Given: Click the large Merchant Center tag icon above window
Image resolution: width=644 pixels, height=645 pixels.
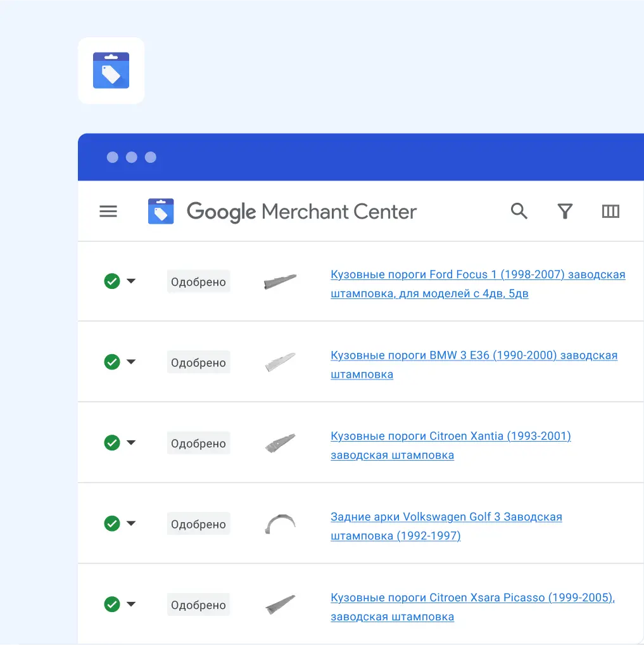Looking at the screenshot, I should (111, 70).
